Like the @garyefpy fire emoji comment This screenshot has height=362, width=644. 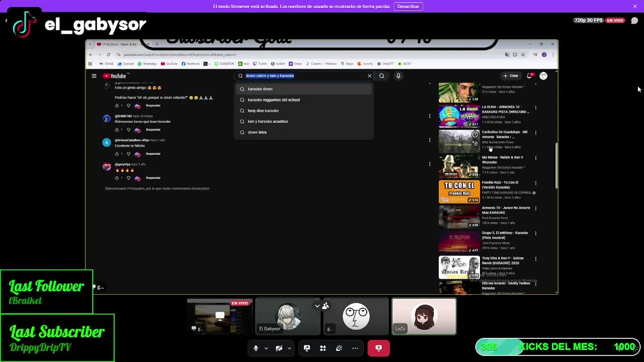point(117,178)
